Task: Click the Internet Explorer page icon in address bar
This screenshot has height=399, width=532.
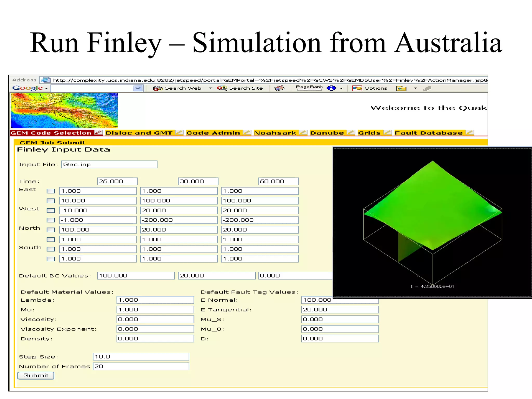Action: (x=46, y=80)
